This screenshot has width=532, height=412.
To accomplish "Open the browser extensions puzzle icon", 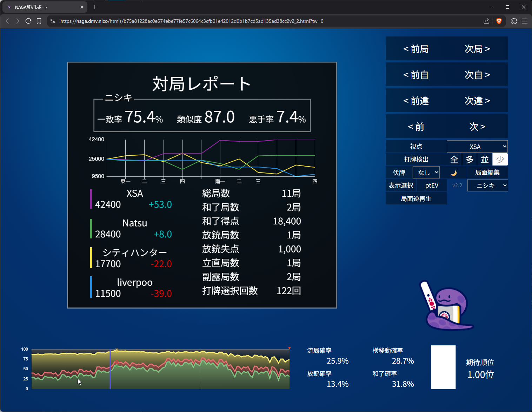I will pyautogui.click(x=514, y=21).
